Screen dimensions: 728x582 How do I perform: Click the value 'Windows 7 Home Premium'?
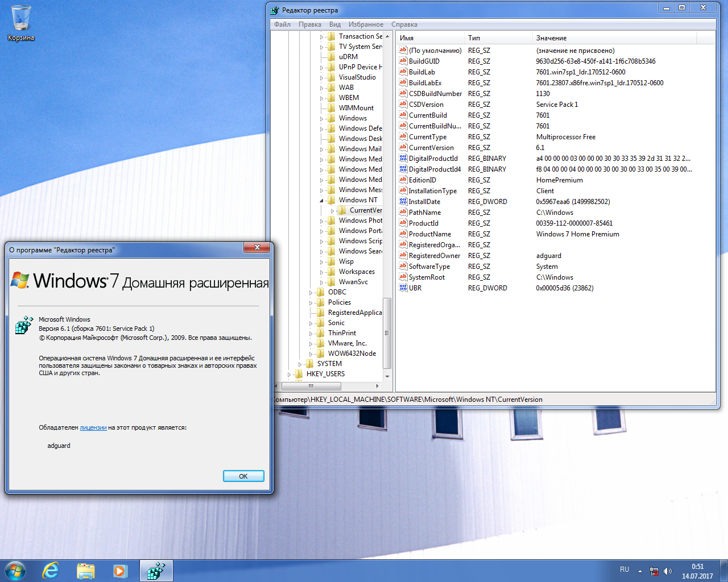pyautogui.click(x=577, y=234)
